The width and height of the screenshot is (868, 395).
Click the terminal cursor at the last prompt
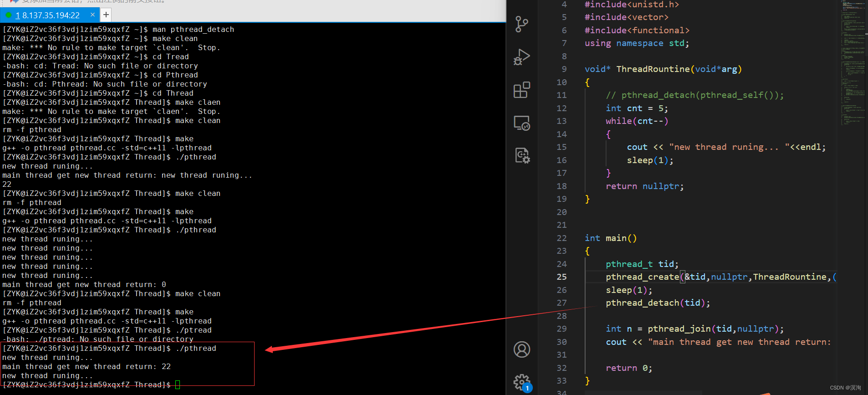point(178,385)
